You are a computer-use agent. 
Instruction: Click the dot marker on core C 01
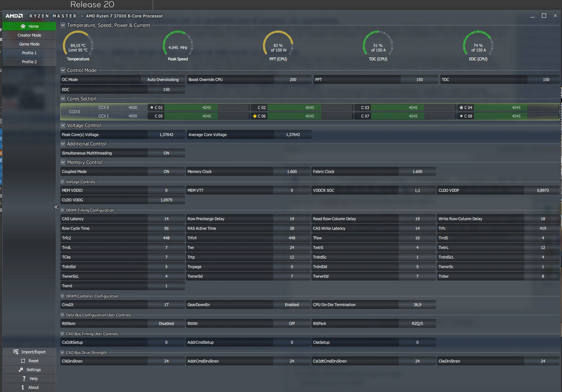click(152, 107)
